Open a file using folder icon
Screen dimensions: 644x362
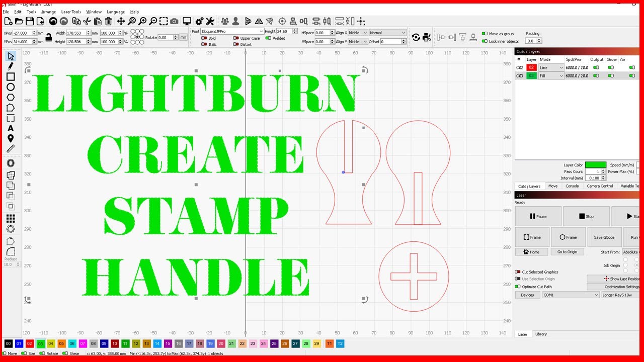[19, 21]
